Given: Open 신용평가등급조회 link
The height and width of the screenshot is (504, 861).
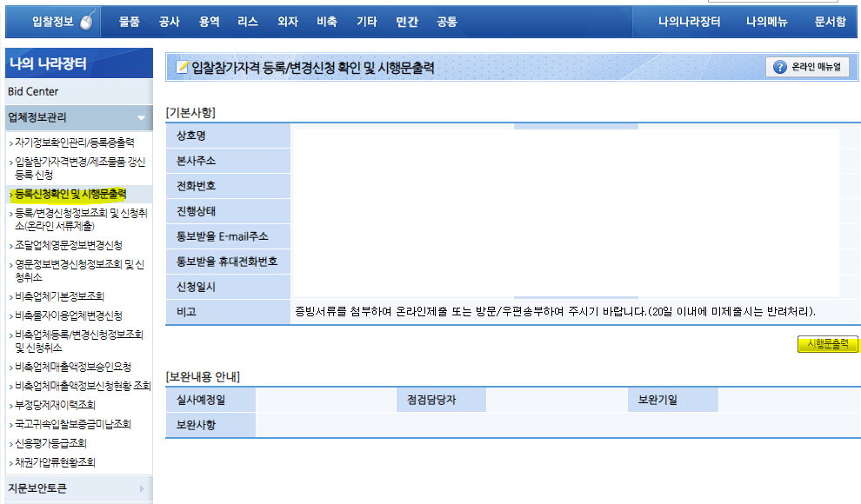Looking at the screenshot, I should (50, 443).
